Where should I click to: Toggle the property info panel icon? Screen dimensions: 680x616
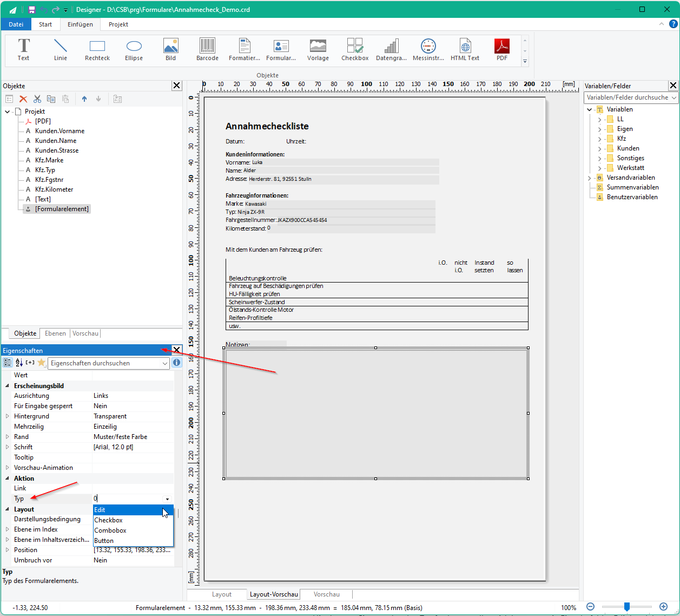click(177, 363)
